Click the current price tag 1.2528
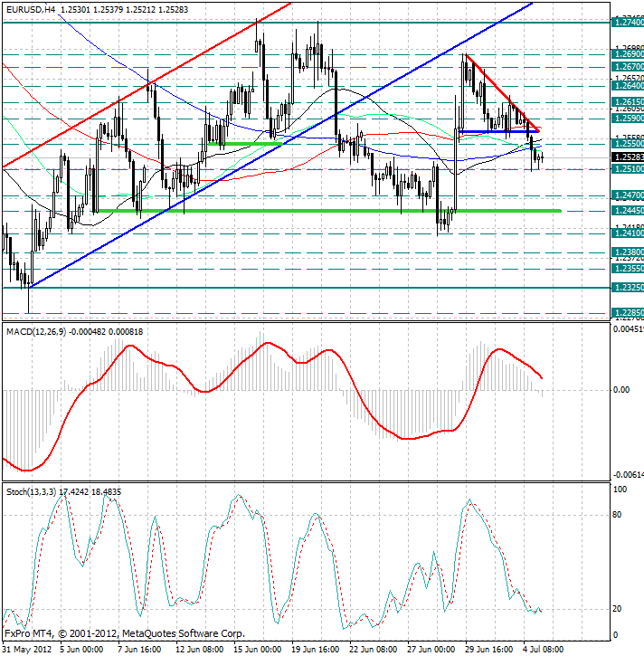The width and height of the screenshot is (644, 656). click(x=627, y=157)
